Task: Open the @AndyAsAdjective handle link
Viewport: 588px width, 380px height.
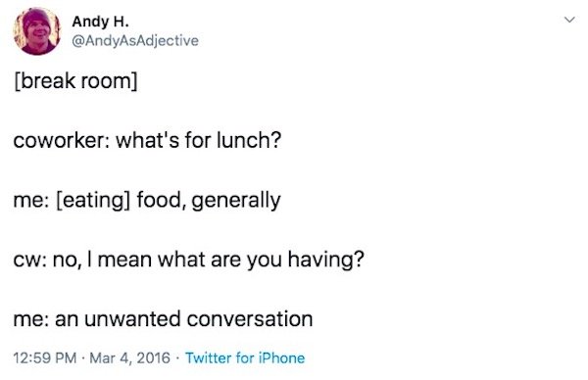Action: [135, 40]
